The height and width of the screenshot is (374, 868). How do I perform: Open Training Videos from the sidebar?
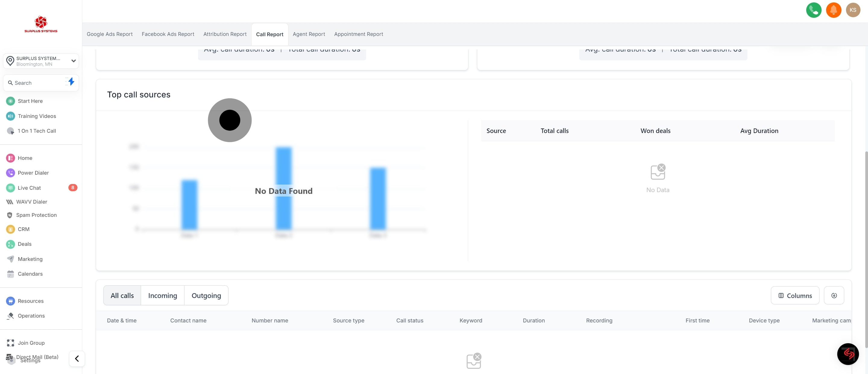tap(37, 116)
